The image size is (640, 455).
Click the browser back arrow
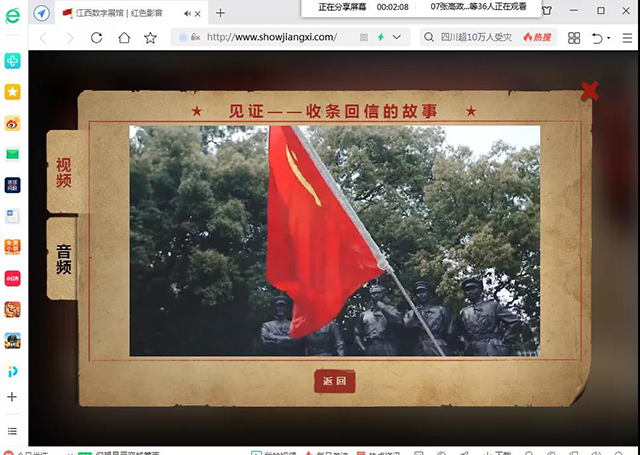[x=43, y=37]
